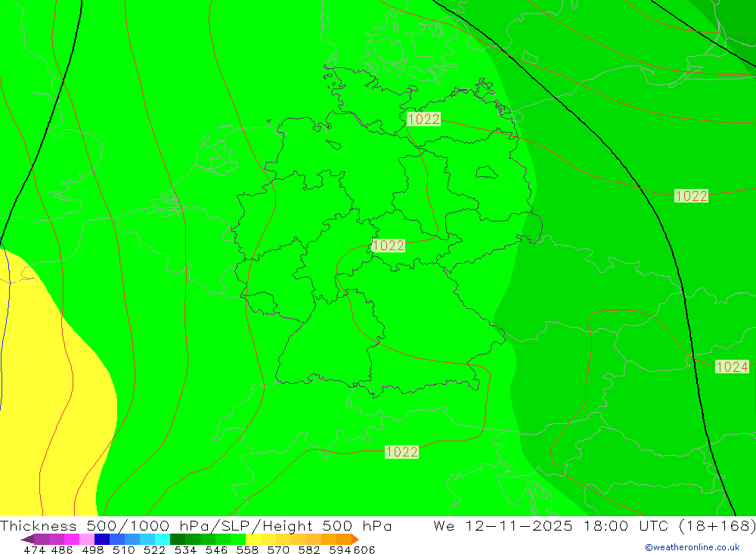This screenshot has width=756, height=554.
Task: Click the darkest green legend swatch
Action: [178, 539]
